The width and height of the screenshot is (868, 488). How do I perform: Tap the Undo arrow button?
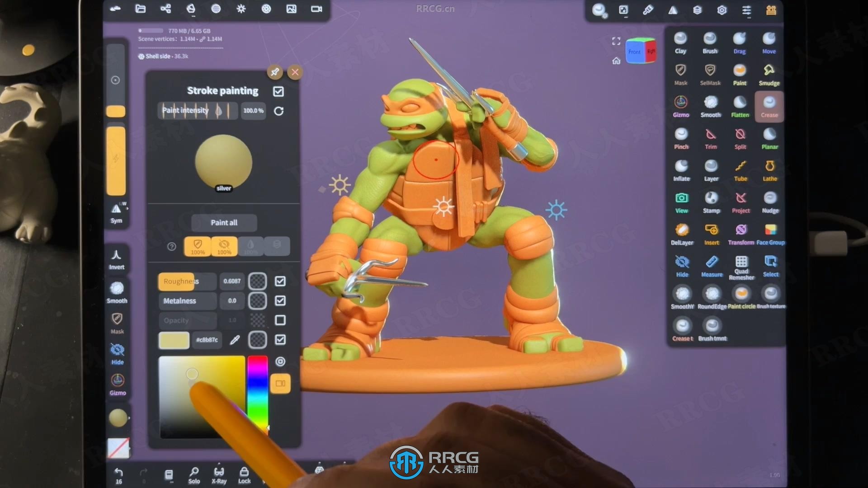pos(118,475)
